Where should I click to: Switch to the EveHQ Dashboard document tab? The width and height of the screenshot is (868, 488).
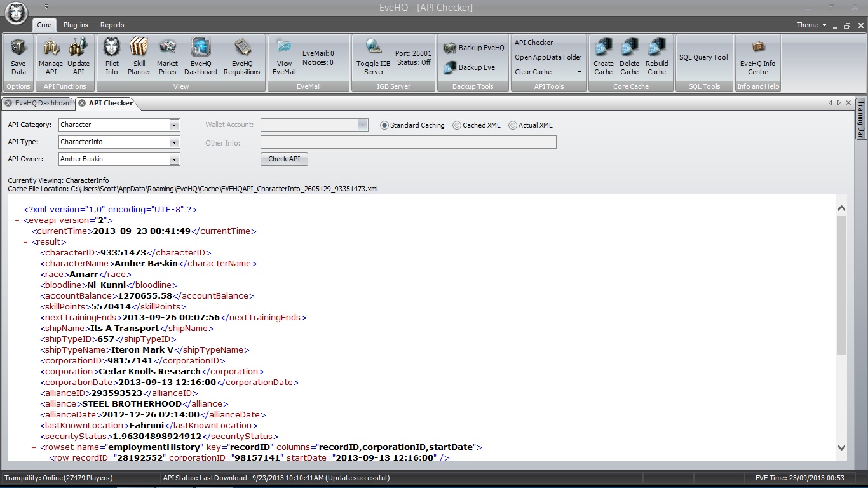[38, 103]
